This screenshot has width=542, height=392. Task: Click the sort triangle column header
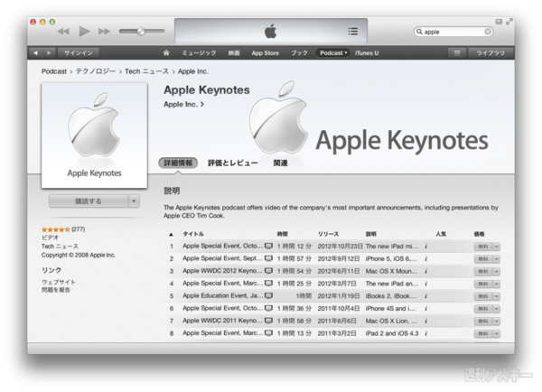[171, 234]
